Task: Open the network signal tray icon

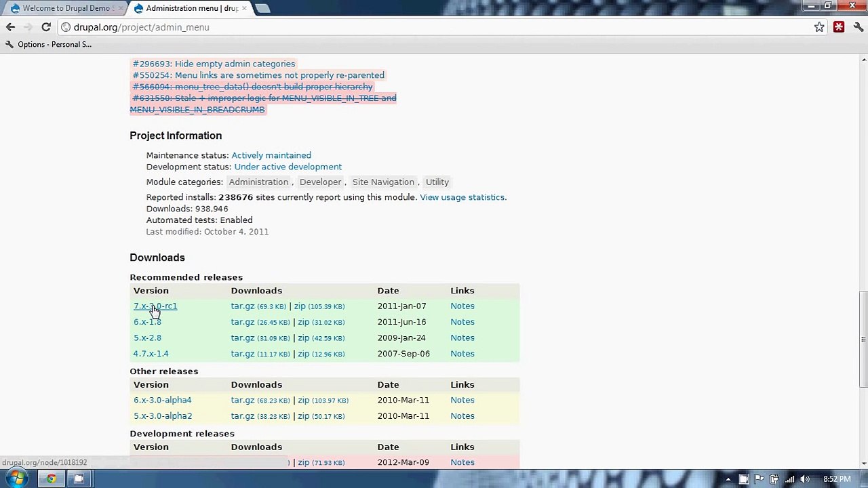Action: coord(789,479)
